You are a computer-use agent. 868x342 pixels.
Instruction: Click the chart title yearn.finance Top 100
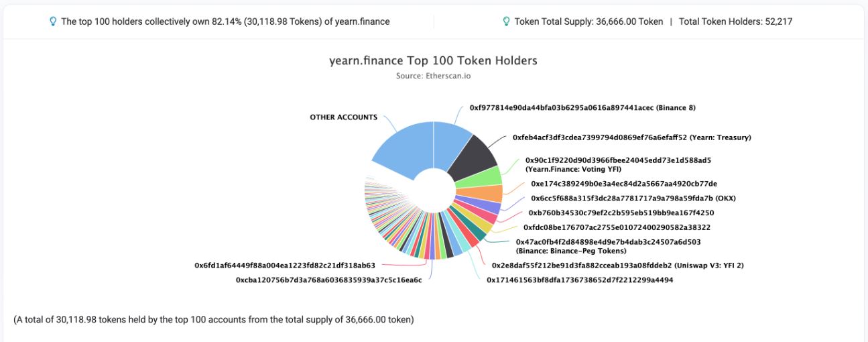pos(434,60)
